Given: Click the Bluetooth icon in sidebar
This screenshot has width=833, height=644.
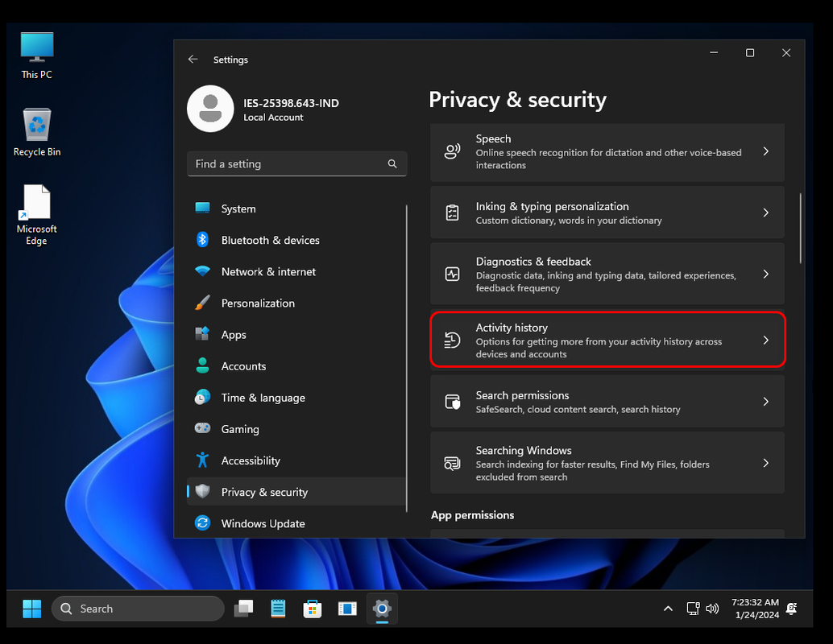Looking at the screenshot, I should click(x=202, y=239).
